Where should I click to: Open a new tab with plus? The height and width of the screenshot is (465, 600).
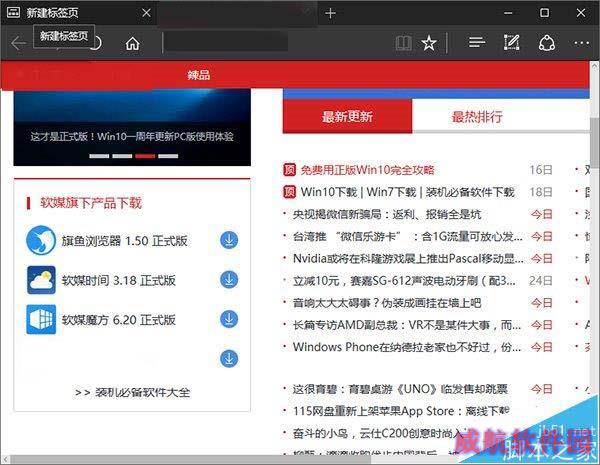pos(330,13)
